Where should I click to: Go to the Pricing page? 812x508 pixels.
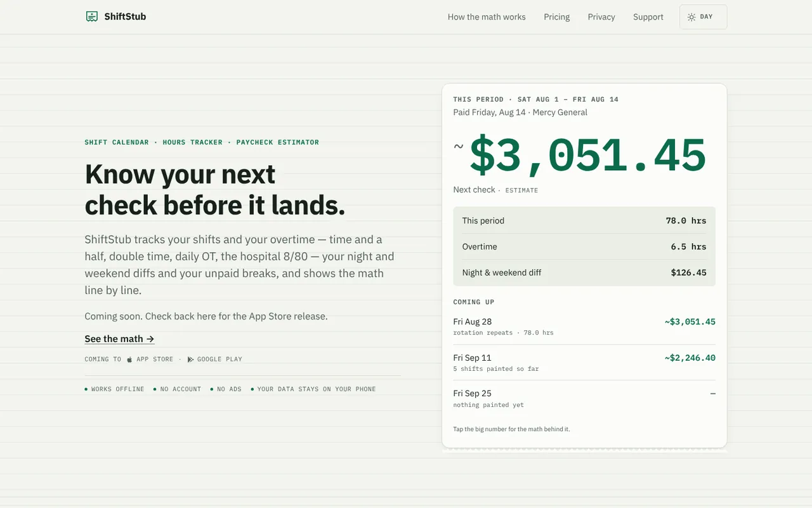click(x=557, y=17)
